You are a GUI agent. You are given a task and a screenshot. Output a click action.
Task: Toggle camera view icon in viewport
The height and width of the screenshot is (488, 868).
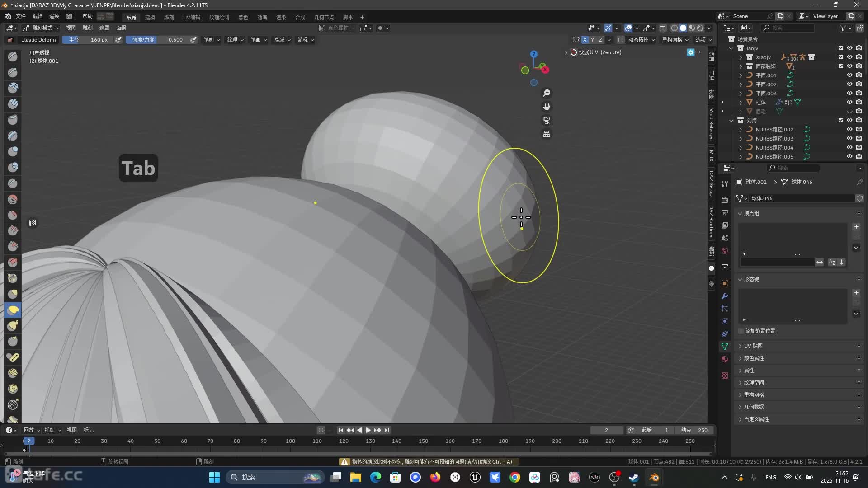[547, 120]
